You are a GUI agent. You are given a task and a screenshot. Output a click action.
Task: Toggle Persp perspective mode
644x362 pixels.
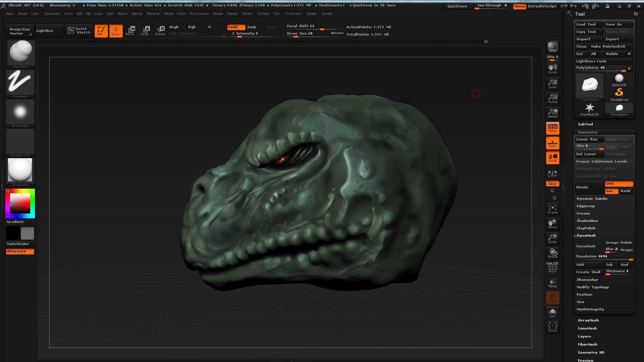tap(552, 128)
